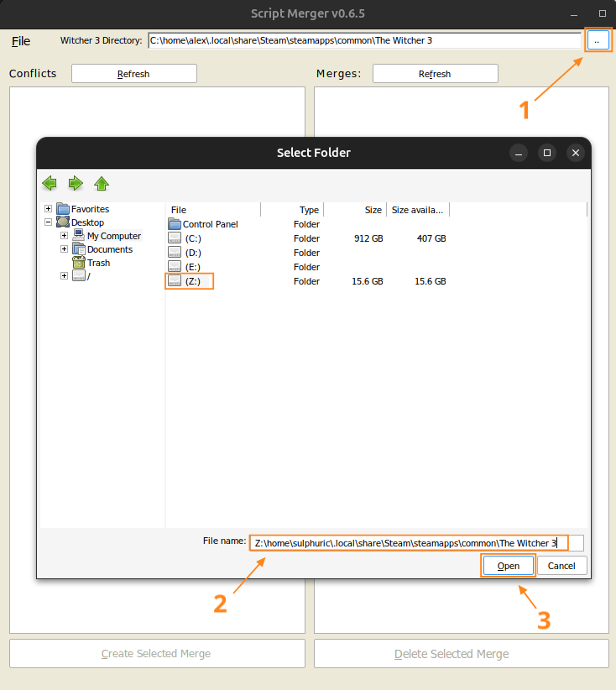This screenshot has width=616, height=690.
Task: Collapse the Desktop tree node
Action: pyautogui.click(x=49, y=222)
